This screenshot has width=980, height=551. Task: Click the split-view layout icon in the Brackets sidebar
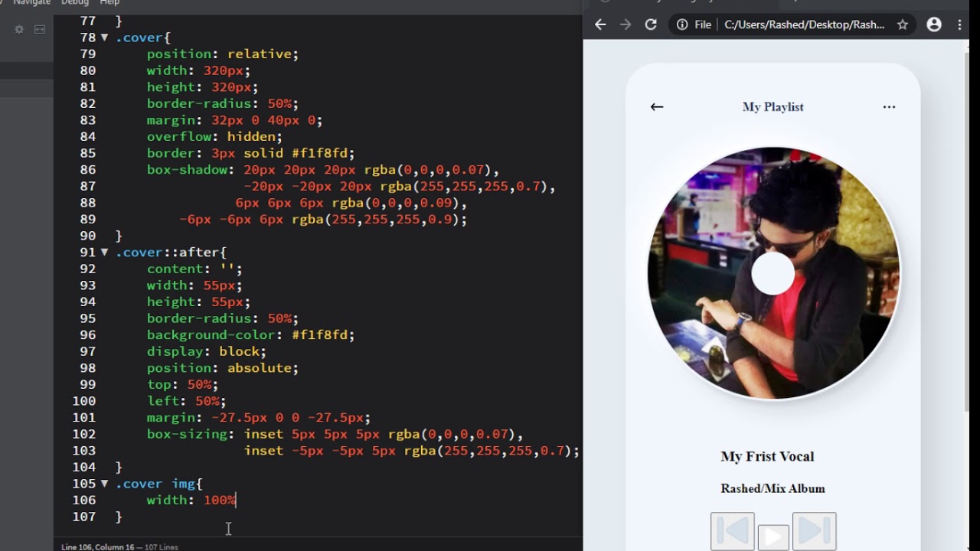coord(40,29)
